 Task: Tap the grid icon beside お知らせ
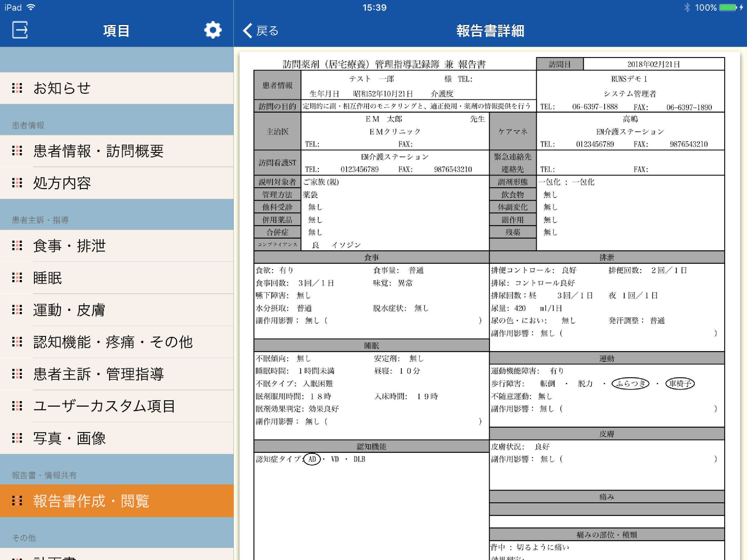click(17, 88)
